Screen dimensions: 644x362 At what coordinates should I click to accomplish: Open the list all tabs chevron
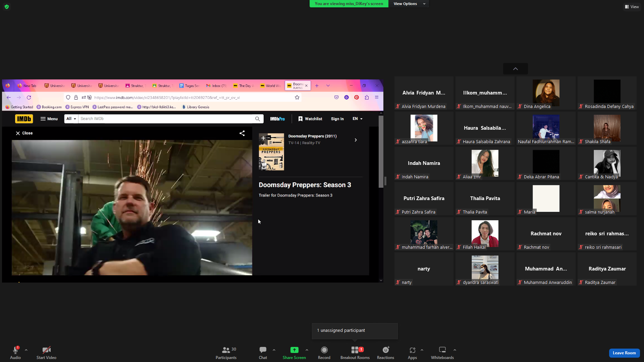click(328, 86)
